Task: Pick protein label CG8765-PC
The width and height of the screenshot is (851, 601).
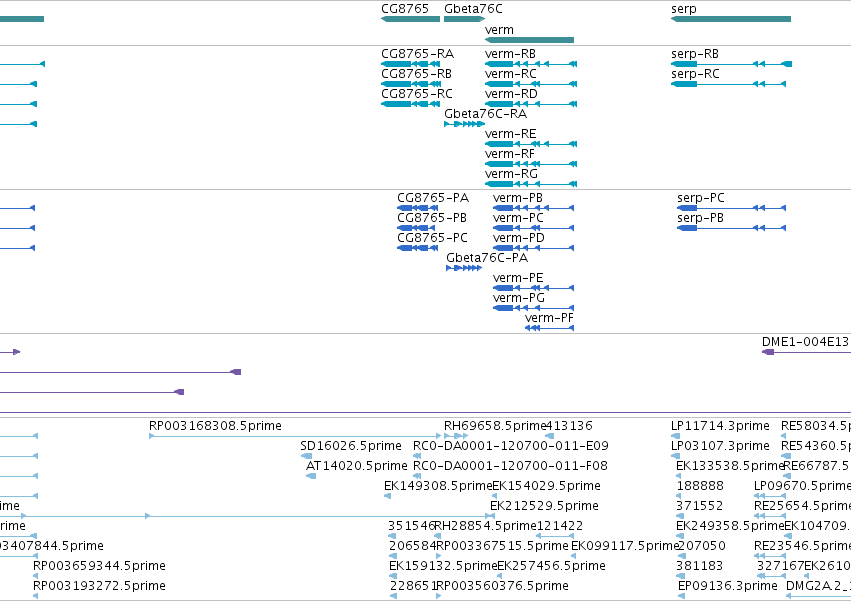Action: 433,238
